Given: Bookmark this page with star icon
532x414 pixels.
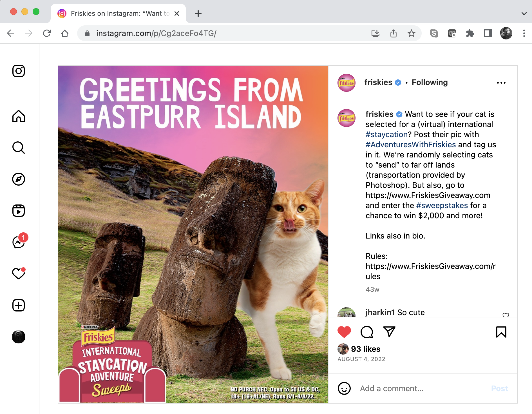Looking at the screenshot, I should 412,33.
